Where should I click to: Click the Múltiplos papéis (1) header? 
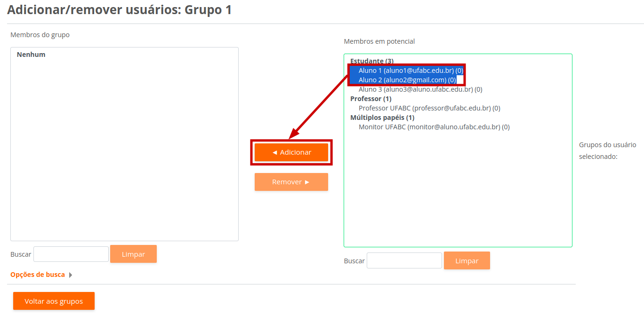(x=382, y=118)
